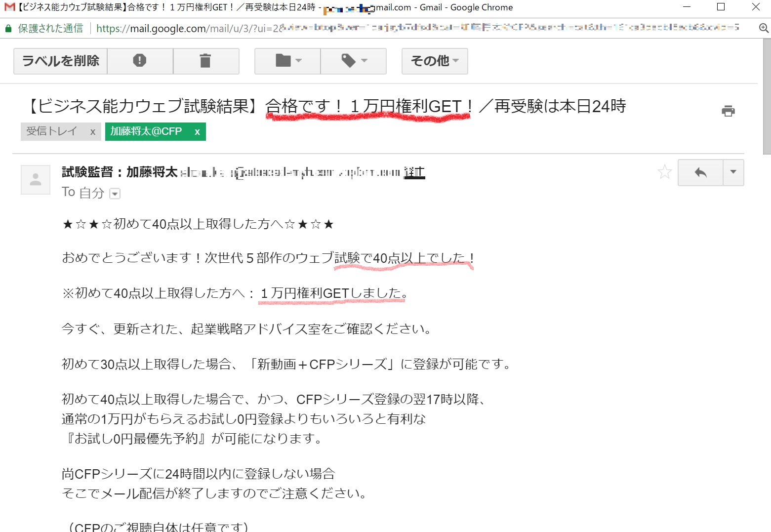Open the その他 dropdown menu
771x532 pixels.
434,61
